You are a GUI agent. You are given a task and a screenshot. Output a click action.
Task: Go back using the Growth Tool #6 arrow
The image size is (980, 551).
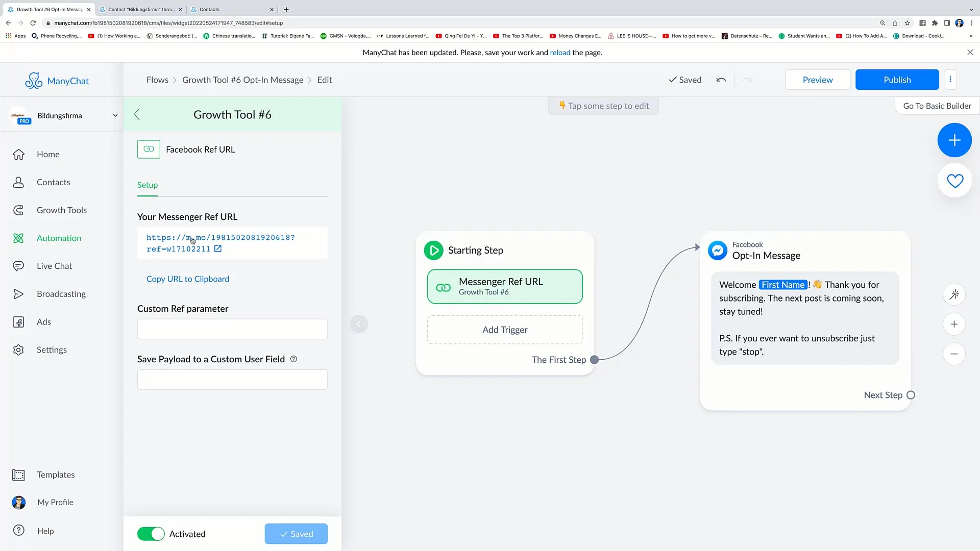tap(137, 114)
